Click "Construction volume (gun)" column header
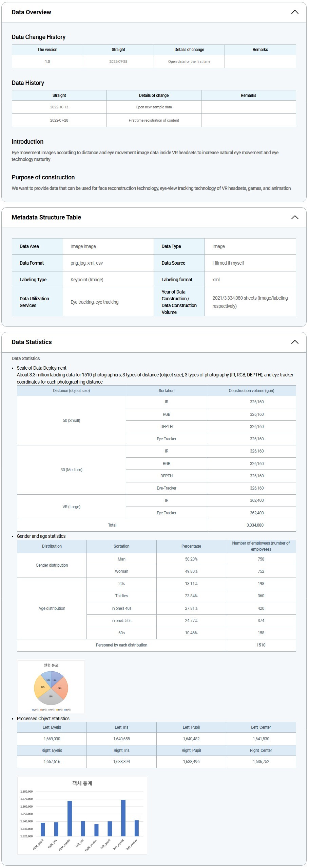The width and height of the screenshot is (309, 868). pos(251,391)
